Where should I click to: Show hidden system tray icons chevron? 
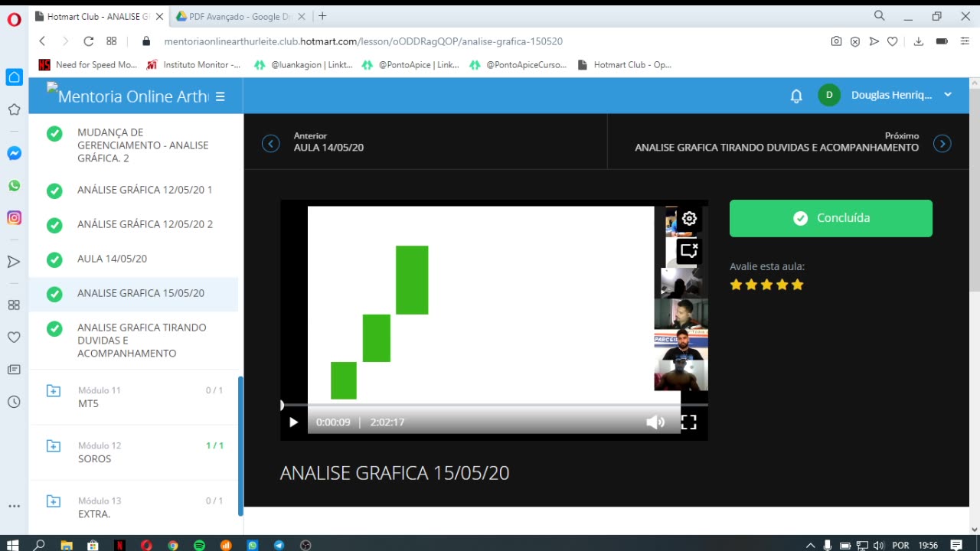pyautogui.click(x=810, y=546)
